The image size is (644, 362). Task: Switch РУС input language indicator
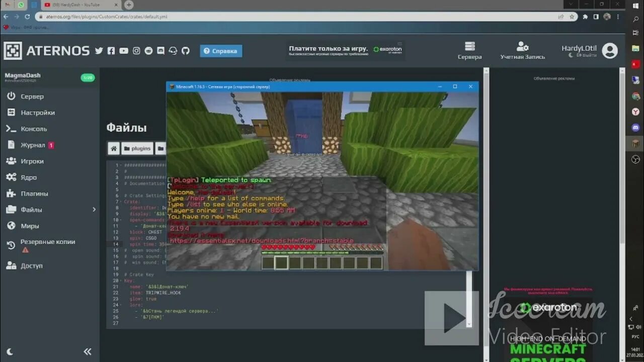click(x=635, y=337)
